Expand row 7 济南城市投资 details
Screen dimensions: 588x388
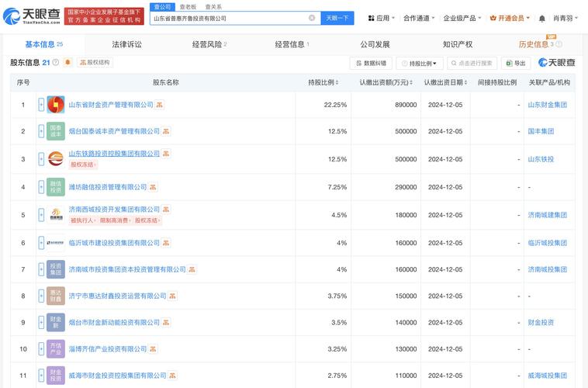point(41,269)
